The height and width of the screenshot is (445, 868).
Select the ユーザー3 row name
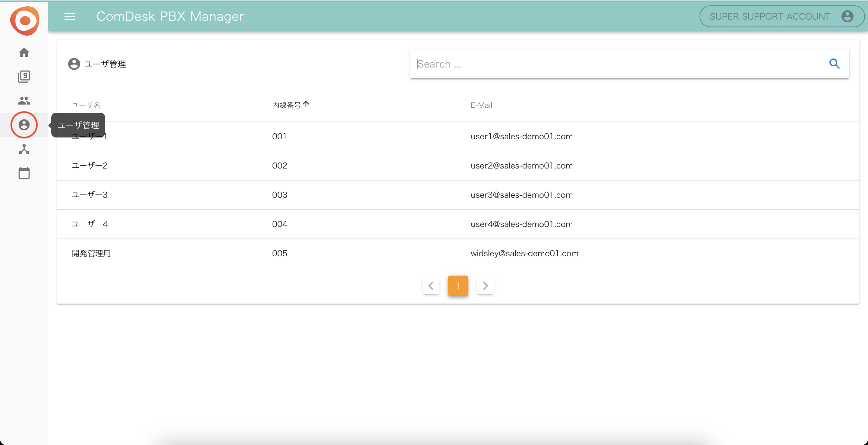pos(90,195)
